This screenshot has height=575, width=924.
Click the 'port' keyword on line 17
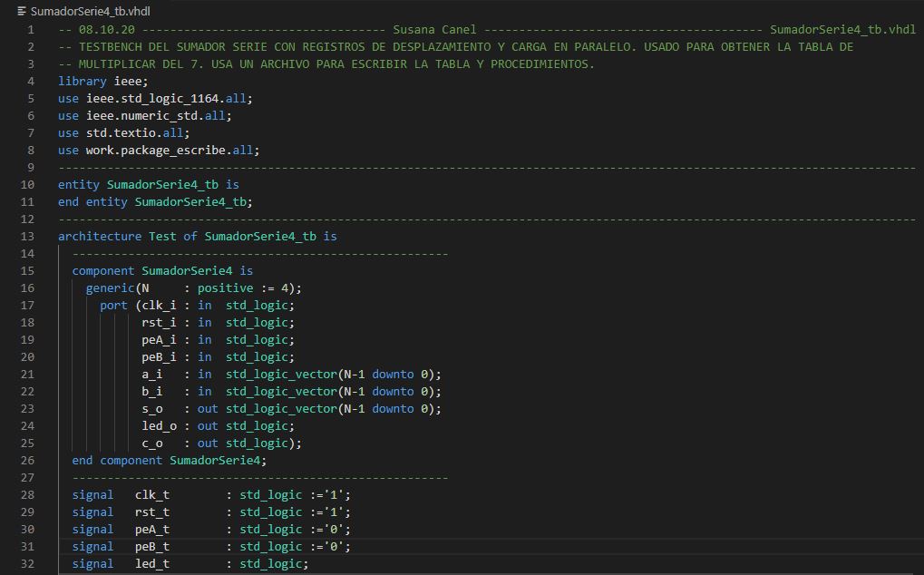pos(113,305)
